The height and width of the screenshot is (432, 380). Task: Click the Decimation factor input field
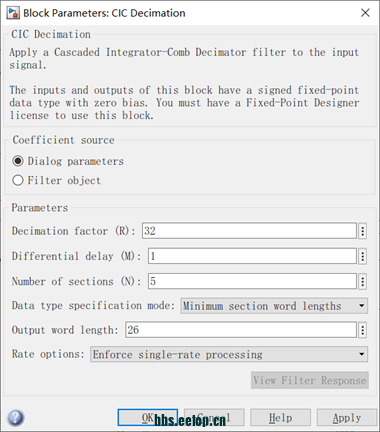coord(249,231)
